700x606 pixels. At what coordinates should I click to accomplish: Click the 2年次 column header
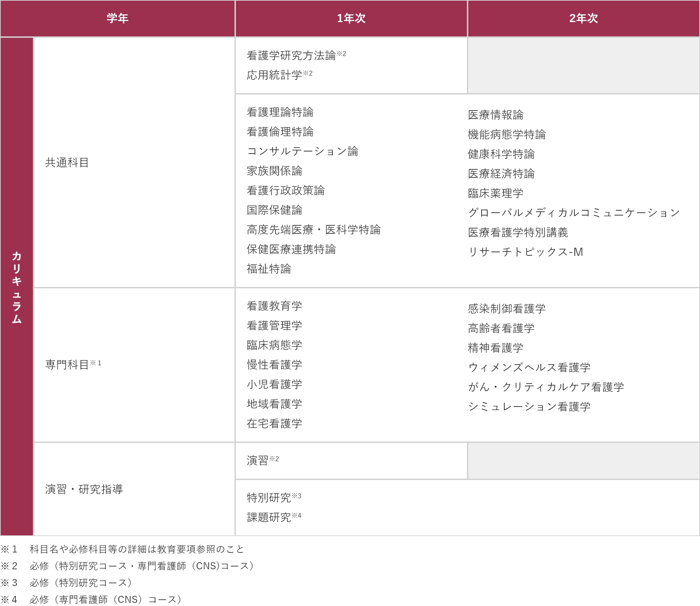584,19
